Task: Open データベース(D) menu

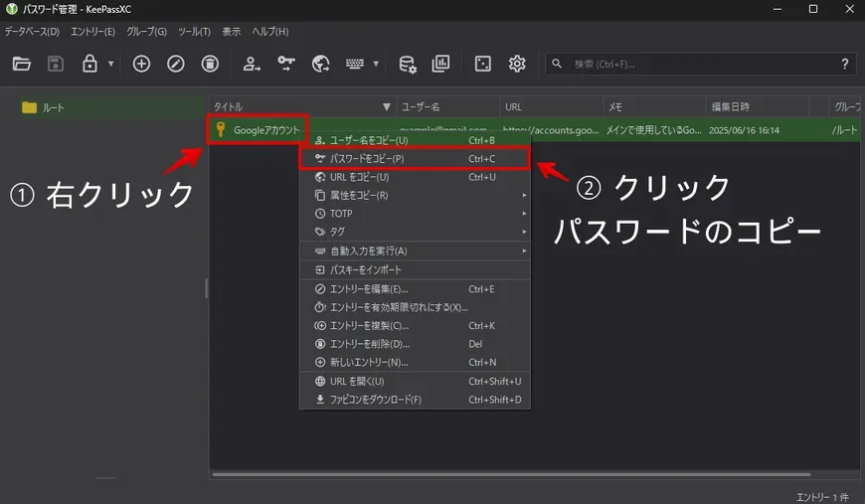Action: (32, 32)
